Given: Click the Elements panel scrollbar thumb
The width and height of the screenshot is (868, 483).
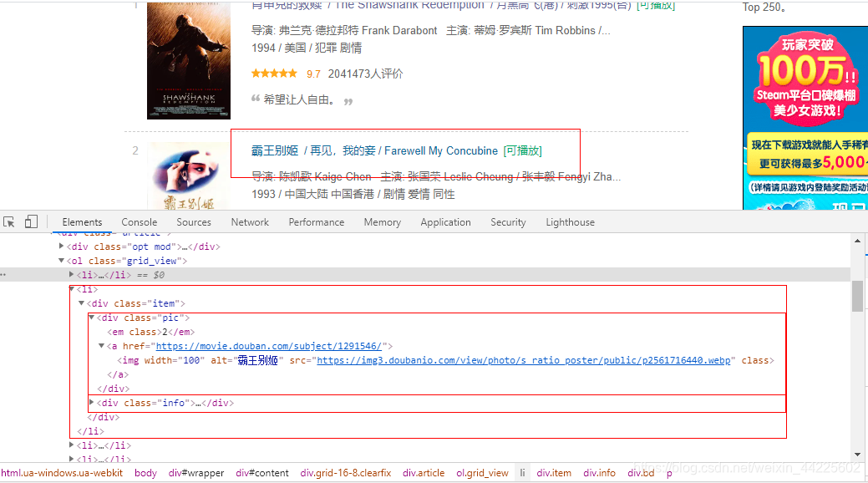Looking at the screenshot, I should [x=857, y=297].
